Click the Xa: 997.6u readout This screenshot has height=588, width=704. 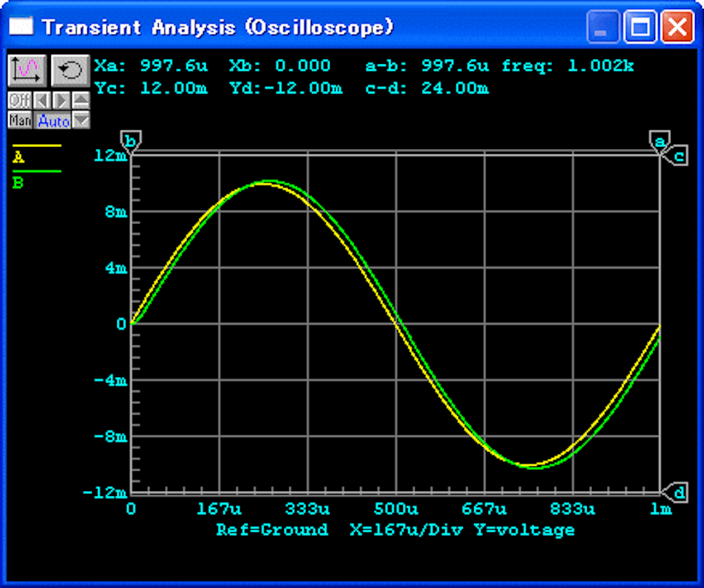click(151, 66)
